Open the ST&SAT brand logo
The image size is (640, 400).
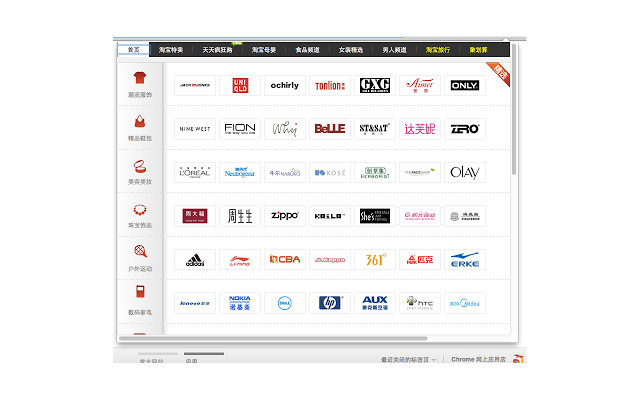coord(375,129)
